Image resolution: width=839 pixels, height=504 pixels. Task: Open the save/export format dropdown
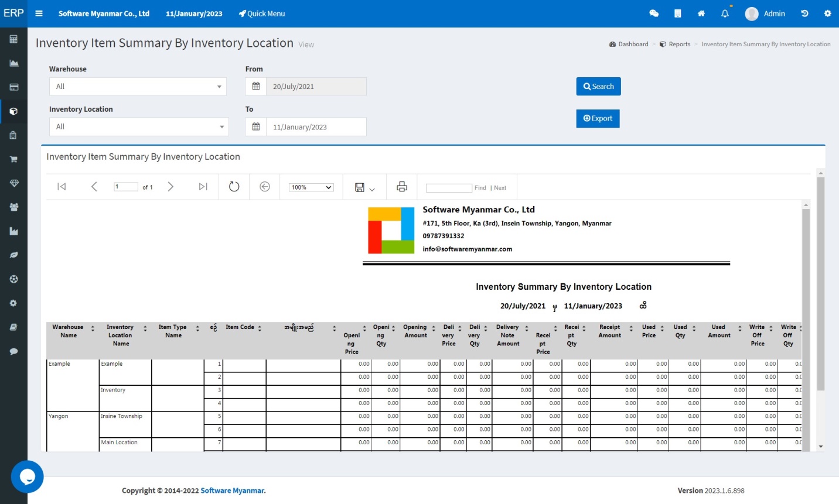(364, 187)
